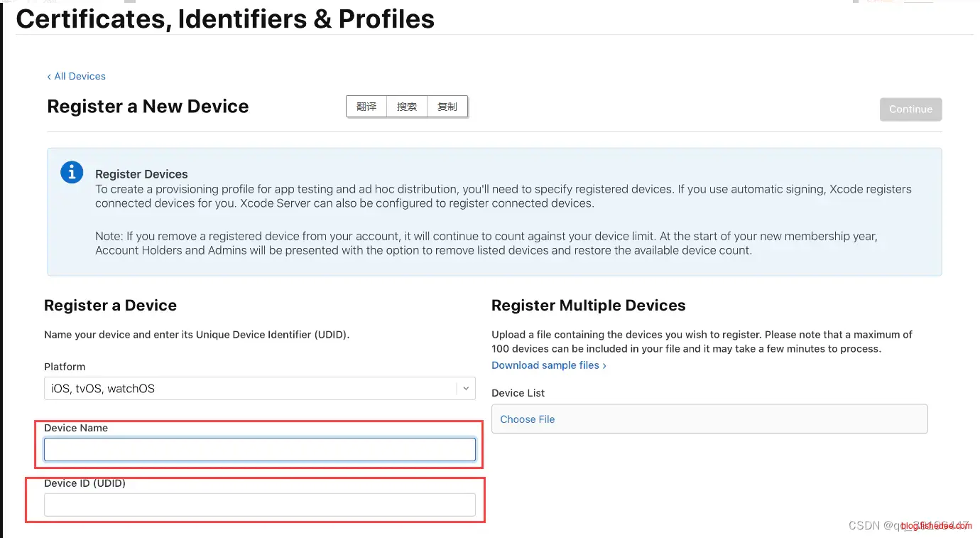This screenshot has height=538, width=980.
Task: Focus the Device Name text field
Action: [x=259, y=449]
